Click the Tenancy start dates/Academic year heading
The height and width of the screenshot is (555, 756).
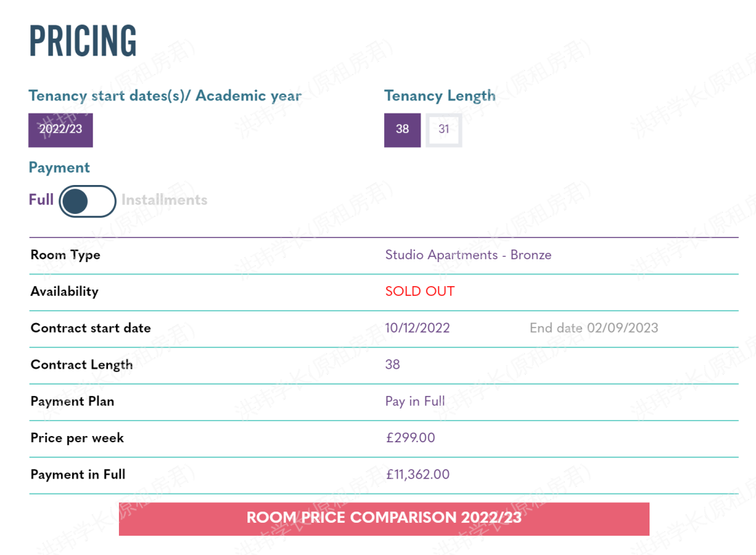click(164, 96)
